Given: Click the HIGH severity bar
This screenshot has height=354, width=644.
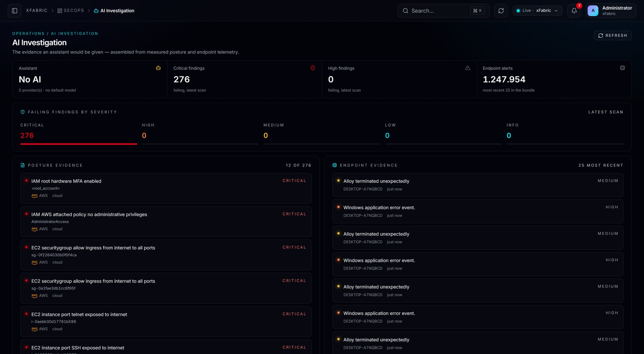Looking at the screenshot, I should pyautogui.click(x=200, y=144).
